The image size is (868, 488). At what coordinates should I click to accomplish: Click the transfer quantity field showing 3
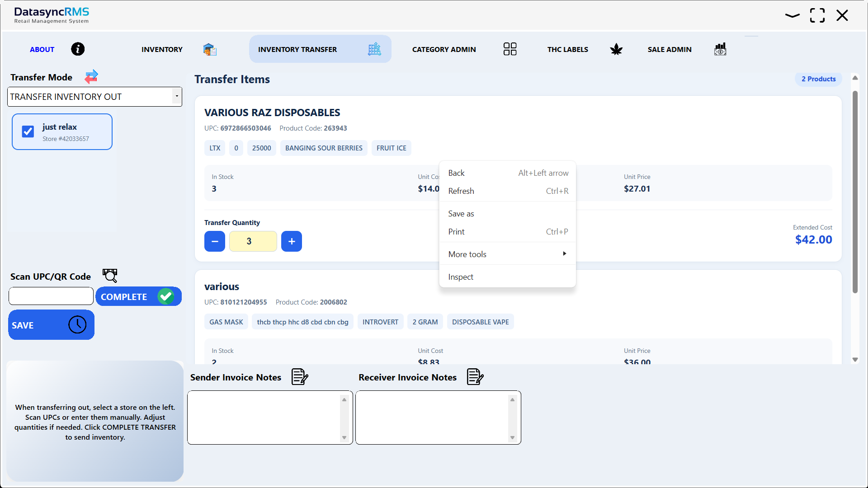click(253, 241)
